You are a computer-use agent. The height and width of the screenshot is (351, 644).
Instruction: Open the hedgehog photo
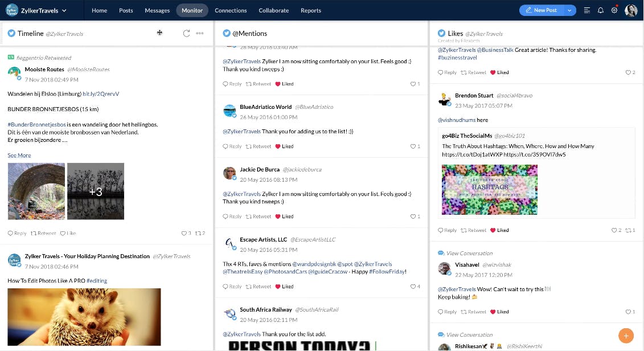click(x=84, y=317)
